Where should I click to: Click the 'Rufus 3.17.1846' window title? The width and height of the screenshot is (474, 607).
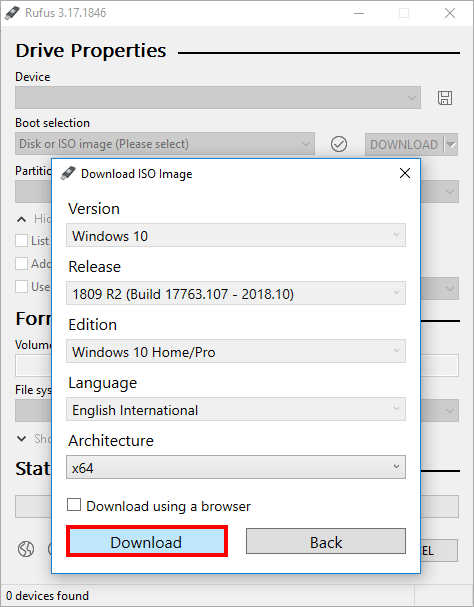pos(65,13)
